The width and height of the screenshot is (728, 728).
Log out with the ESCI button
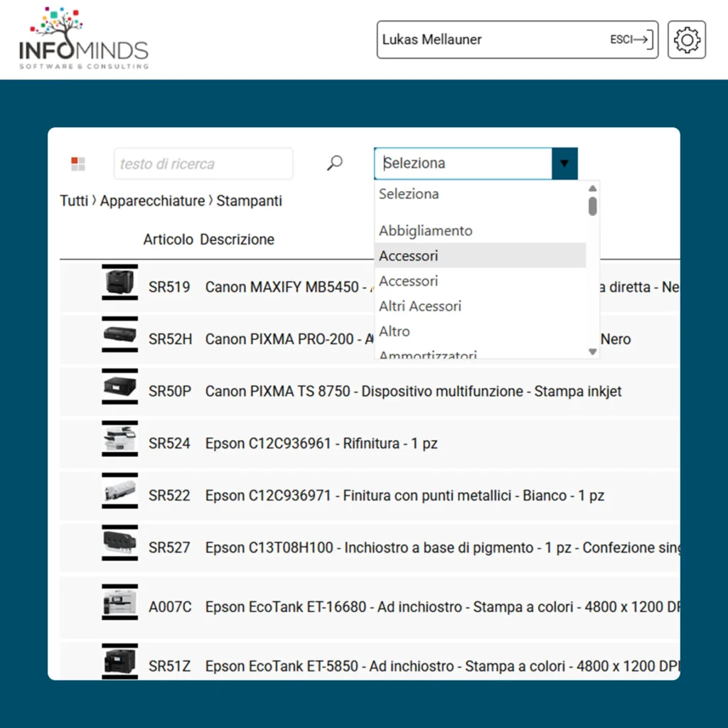coord(631,40)
